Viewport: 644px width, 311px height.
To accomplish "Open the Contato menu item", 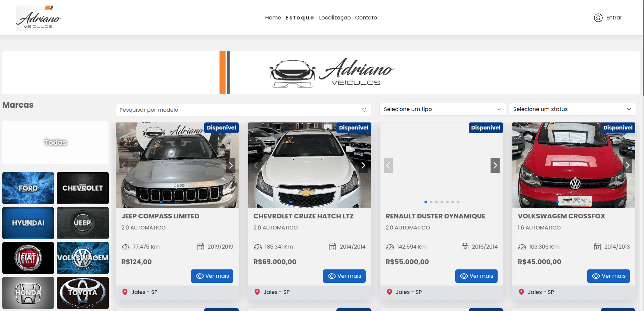I will (366, 18).
